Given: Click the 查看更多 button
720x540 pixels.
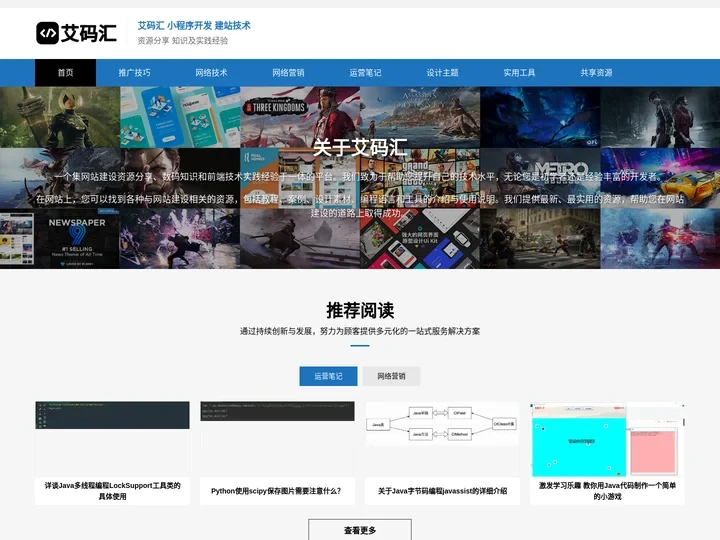Looking at the screenshot, I should pyautogui.click(x=360, y=530).
